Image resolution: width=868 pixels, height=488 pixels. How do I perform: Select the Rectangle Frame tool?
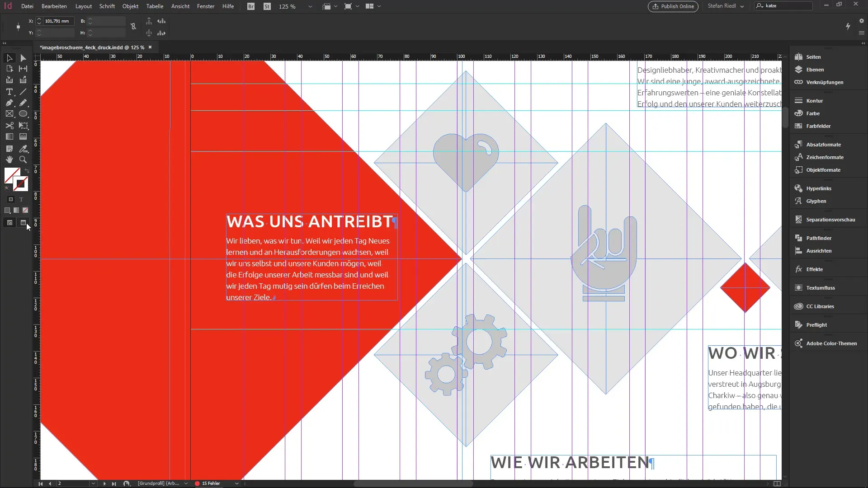coord(9,114)
